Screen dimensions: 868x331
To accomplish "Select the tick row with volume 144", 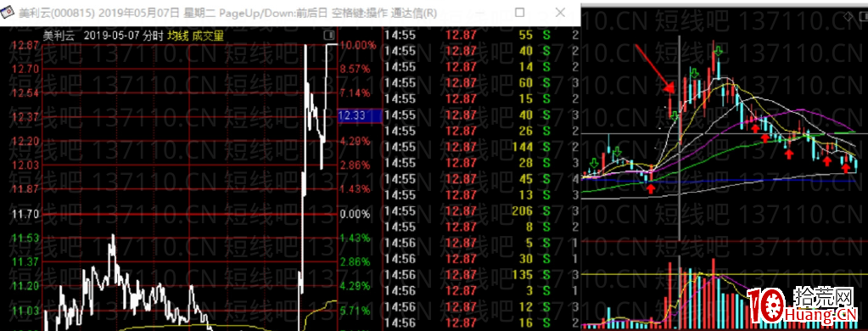I will [482, 147].
